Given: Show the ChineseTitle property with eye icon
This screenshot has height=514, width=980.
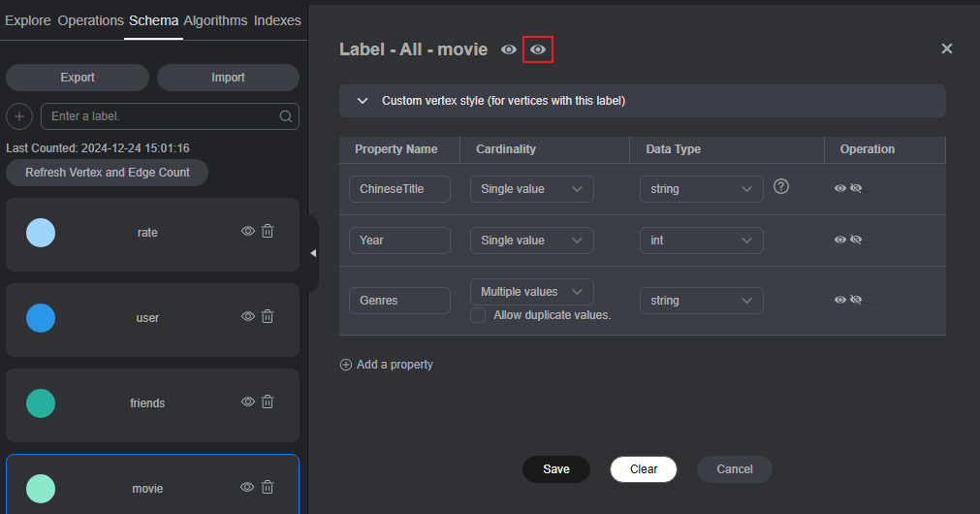Looking at the screenshot, I should coord(840,188).
